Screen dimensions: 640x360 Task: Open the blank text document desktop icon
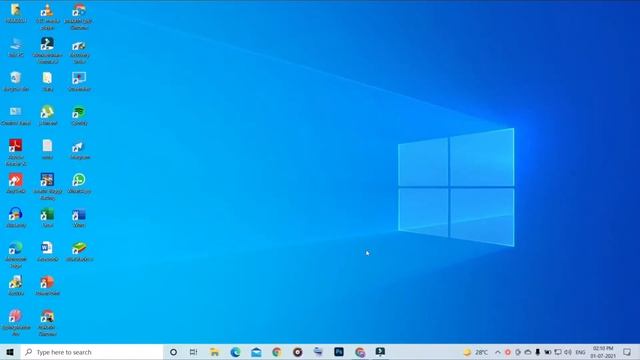(x=47, y=150)
